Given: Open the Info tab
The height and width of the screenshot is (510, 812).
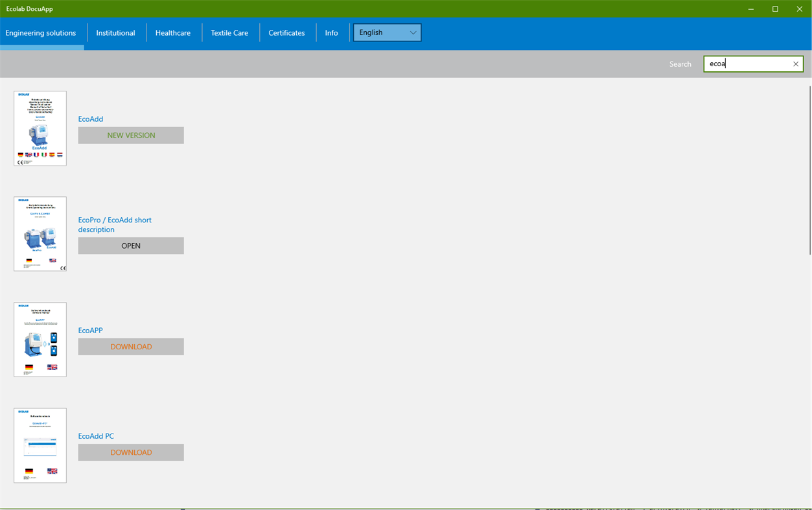Looking at the screenshot, I should (x=331, y=32).
